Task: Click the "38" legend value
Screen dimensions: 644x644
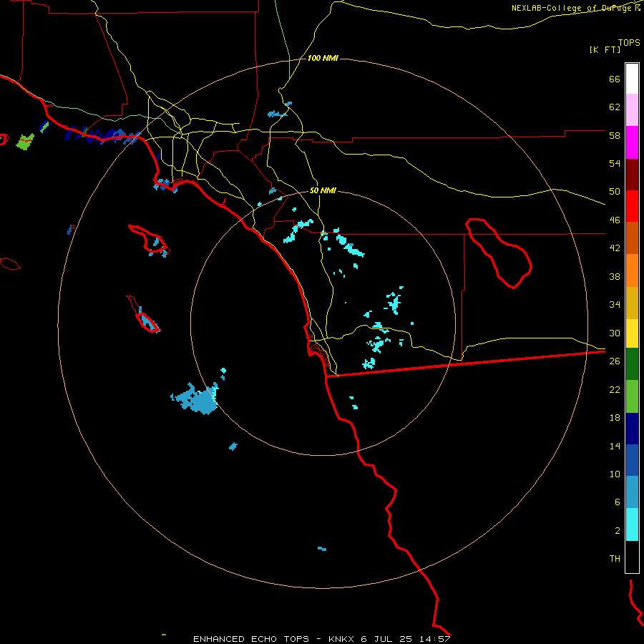Action: click(x=615, y=276)
